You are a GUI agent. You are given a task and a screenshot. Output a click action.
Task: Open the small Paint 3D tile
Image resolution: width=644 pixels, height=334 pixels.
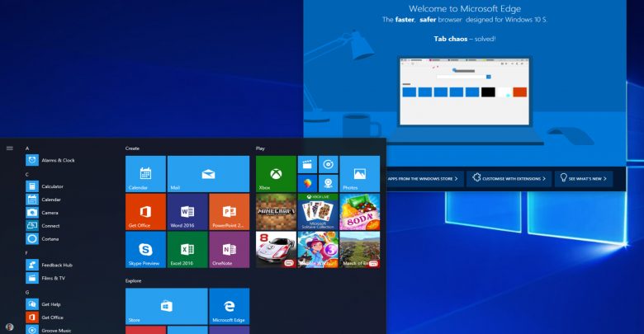(308, 183)
